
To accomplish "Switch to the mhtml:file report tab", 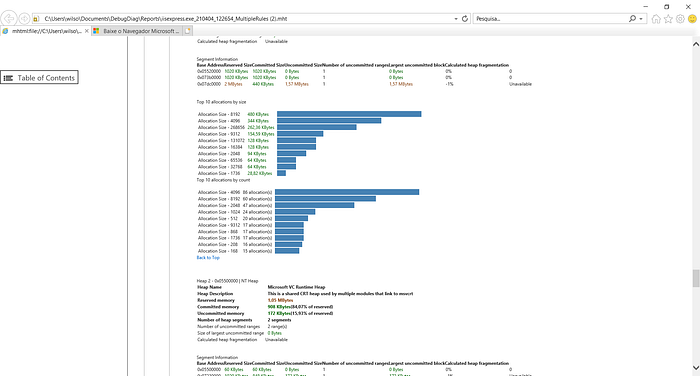I will coord(46,31).
